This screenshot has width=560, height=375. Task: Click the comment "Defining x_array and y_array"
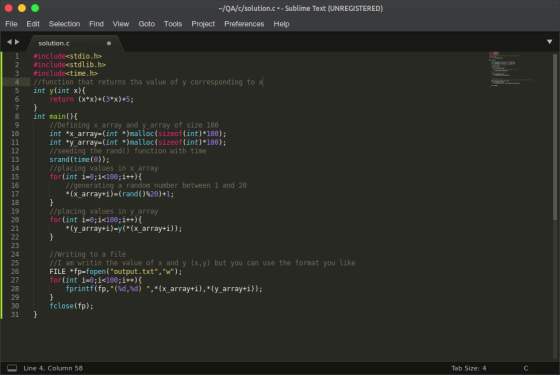(134, 125)
